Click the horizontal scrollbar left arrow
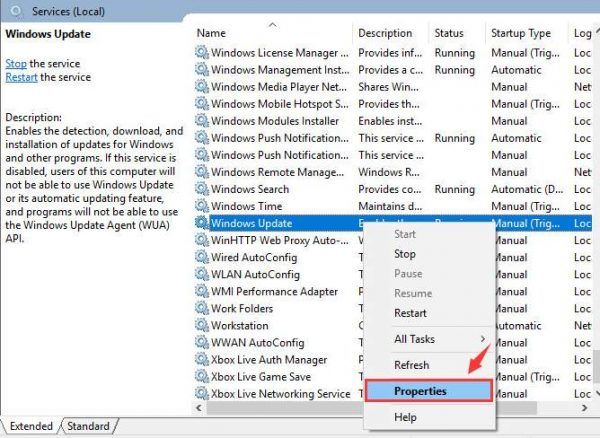This screenshot has height=438, width=600. [201, 408]
